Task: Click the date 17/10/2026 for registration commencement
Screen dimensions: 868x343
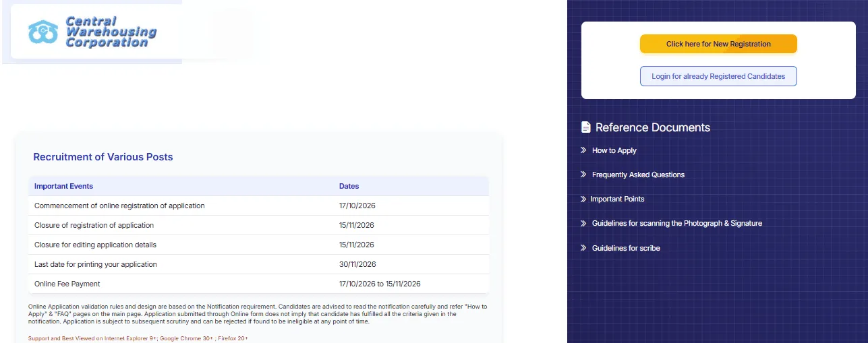Action: click(x=357, y=206)
